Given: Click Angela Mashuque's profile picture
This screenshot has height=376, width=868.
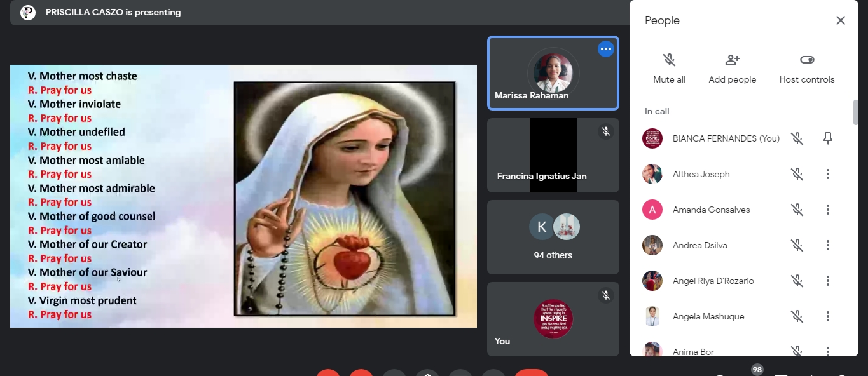Looking at the screenshot, I should (652, 316).
